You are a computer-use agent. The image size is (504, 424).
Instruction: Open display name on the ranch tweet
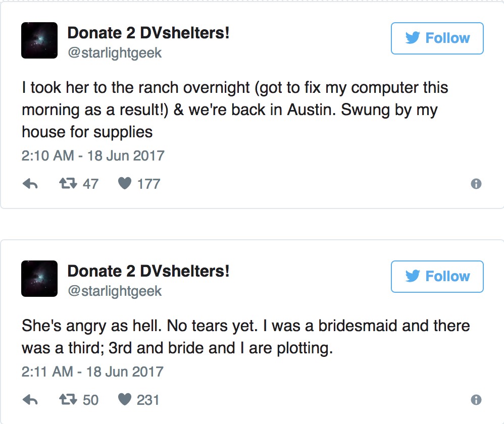tap(148, 33)
